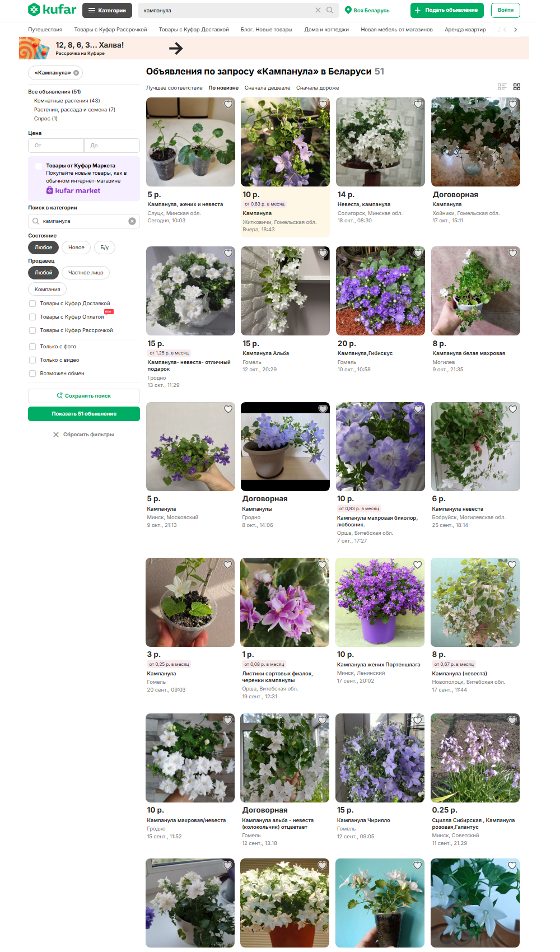The image size is (560, 952).
Task: Tick the Возможен обмен checkbox
Action: [32, 374]
